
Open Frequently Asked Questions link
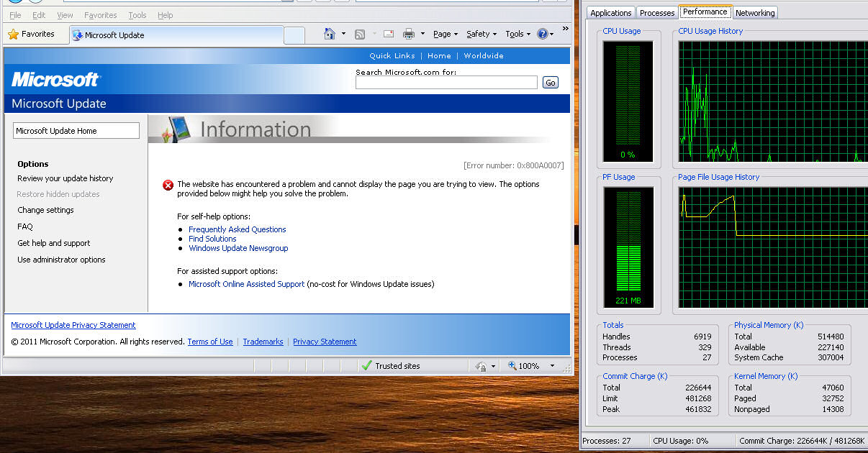tap(238, 229)
